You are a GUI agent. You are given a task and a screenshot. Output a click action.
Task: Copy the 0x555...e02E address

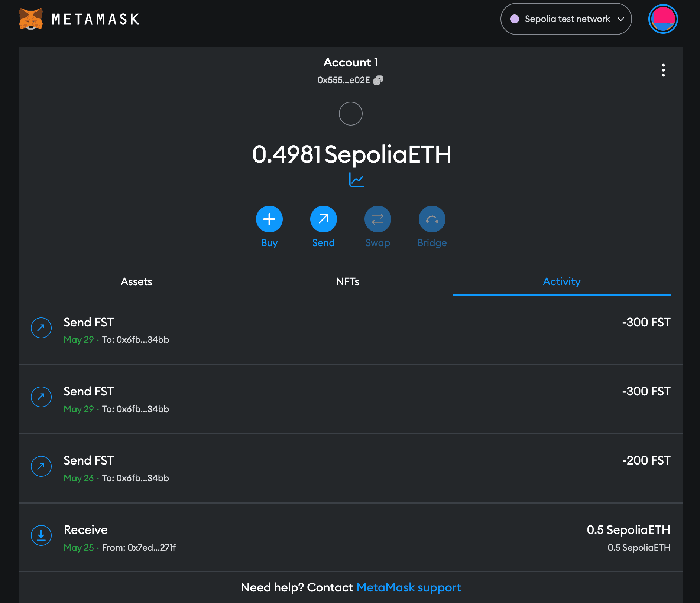(378, 80)
